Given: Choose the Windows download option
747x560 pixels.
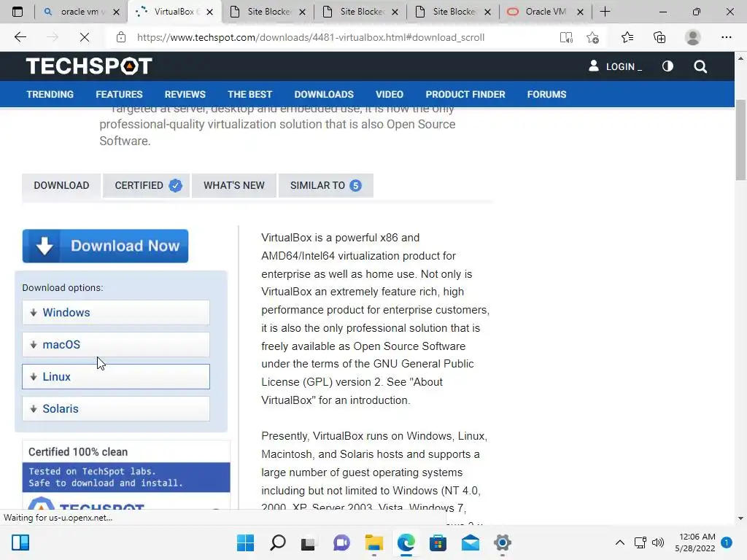Looking at the screenshot, I should pos(116,312).
